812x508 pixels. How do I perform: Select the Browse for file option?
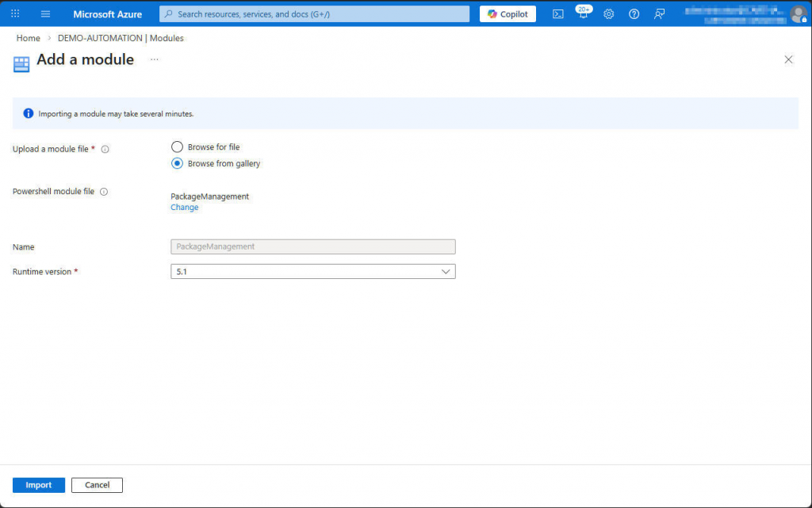click(x=177, y=147)
